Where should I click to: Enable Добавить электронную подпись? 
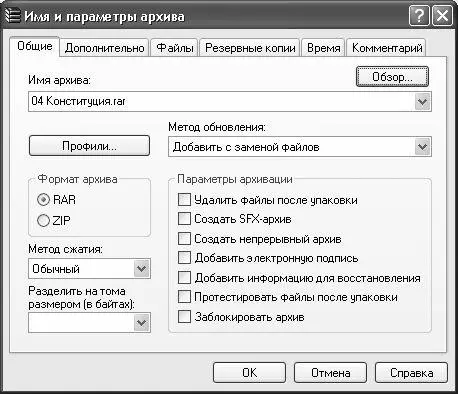184,258
